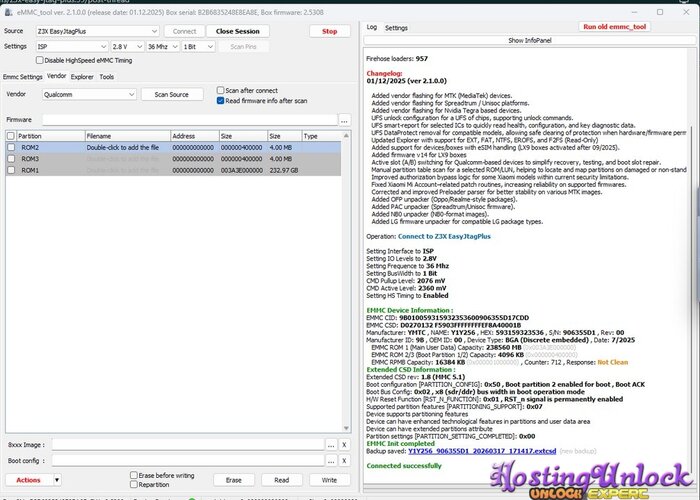Screen dimensions: 700x500
Task: Browse for the Boot config file
Action: click(331, 461)
